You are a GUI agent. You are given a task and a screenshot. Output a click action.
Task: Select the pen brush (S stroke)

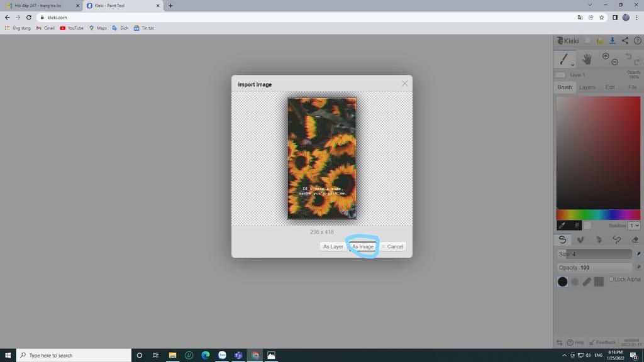[x=563, y=239]
